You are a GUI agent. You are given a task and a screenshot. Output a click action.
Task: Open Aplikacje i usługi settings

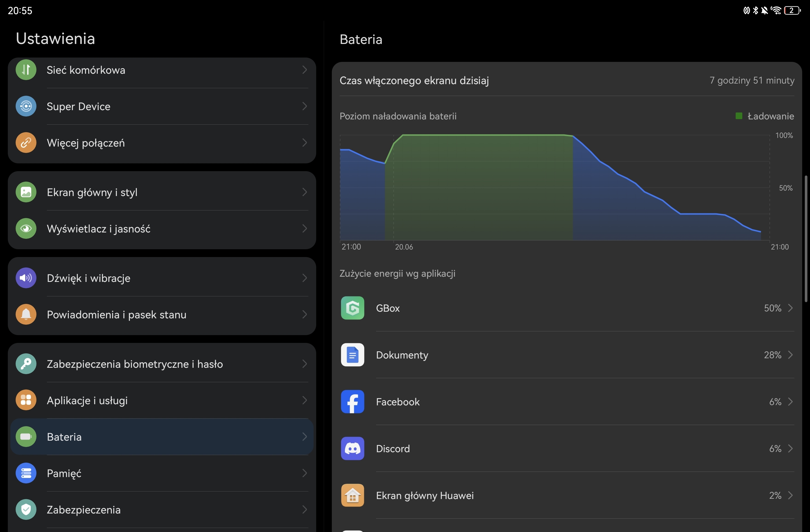point(162,400)
